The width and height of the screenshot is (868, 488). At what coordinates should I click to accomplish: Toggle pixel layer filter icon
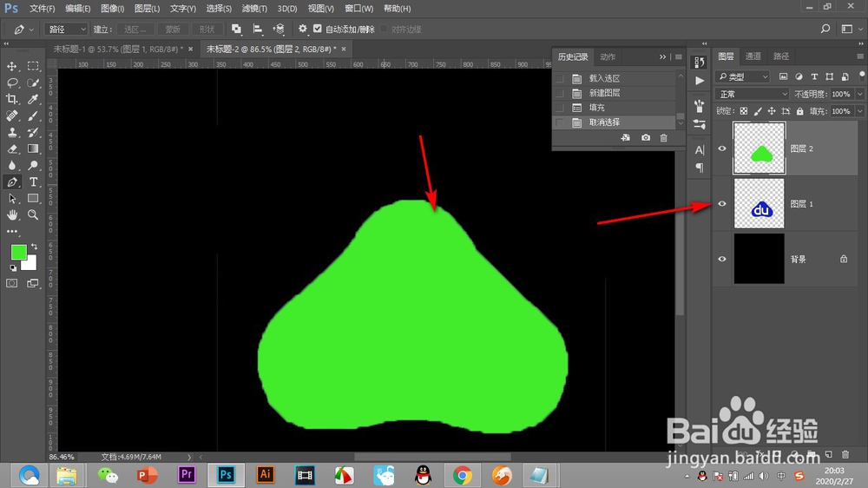(783, 76)
